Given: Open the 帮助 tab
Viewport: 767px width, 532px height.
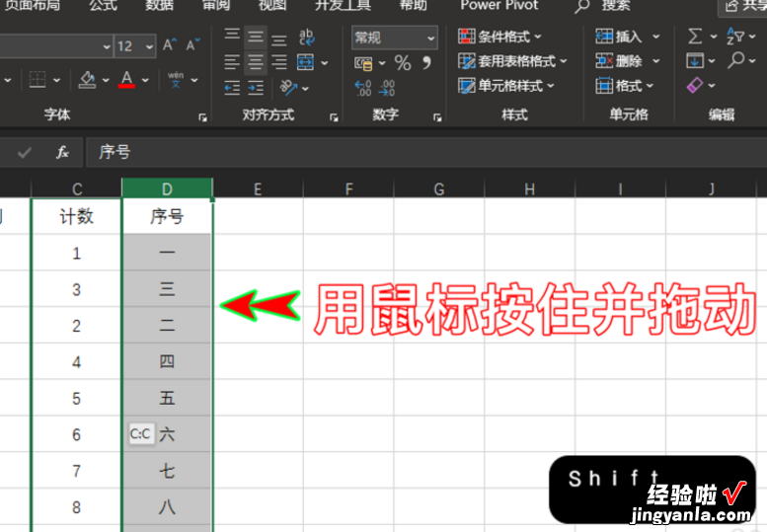Looking at the screenshot, I should pos(413,5).
